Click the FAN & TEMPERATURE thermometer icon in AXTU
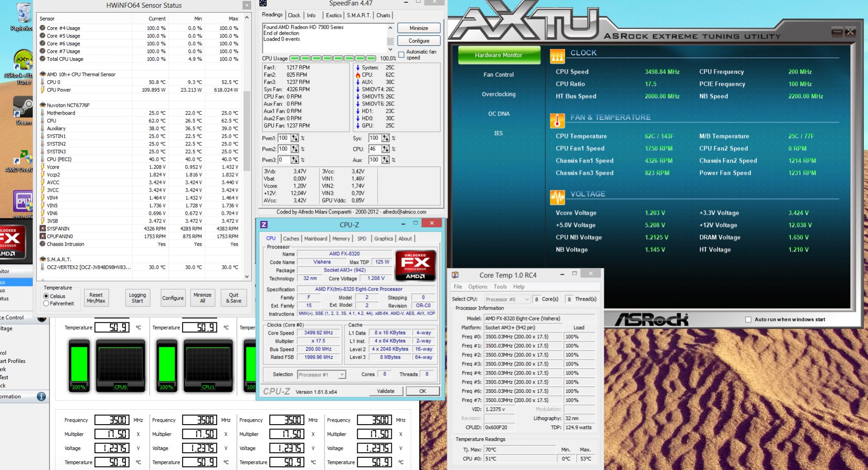 (x=557, y=120)
